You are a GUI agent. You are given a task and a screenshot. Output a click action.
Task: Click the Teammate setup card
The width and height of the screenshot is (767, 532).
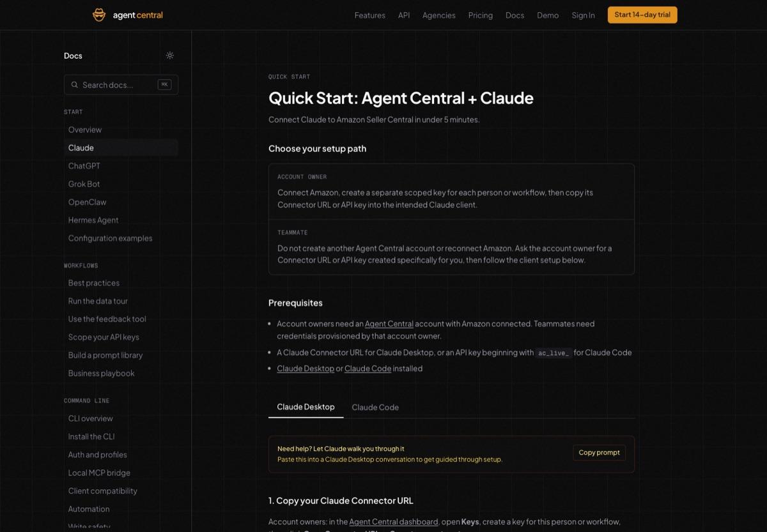coord(451,247)
